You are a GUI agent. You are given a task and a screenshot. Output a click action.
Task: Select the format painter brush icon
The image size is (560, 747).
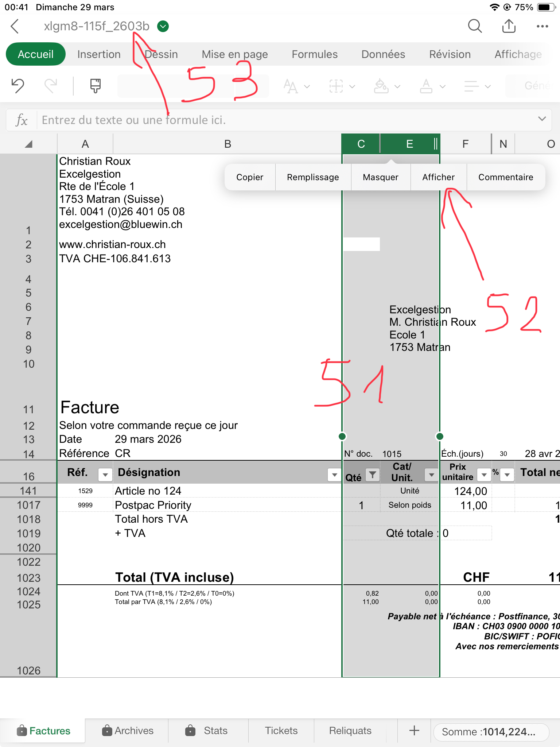click(95, 86)
